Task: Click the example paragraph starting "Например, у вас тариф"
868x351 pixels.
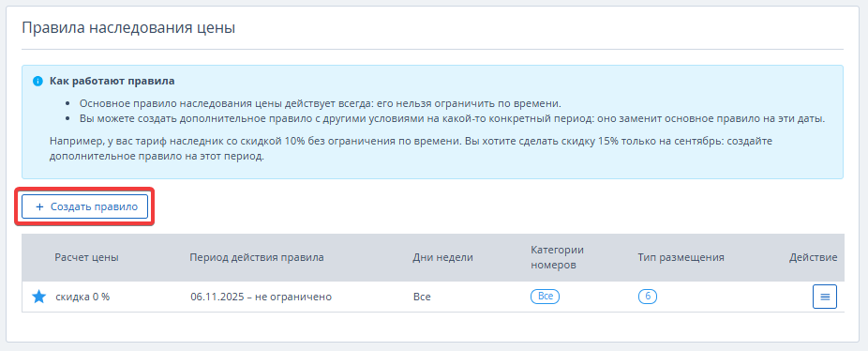Action: tap(411, 148)
